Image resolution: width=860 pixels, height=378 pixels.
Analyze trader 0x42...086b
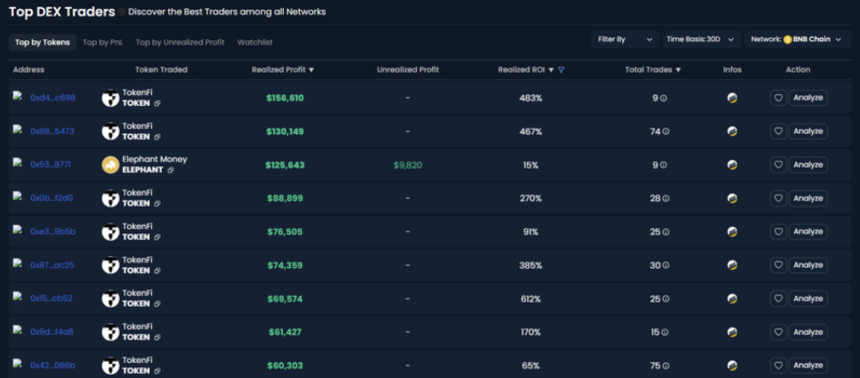(x=808, y=365)
